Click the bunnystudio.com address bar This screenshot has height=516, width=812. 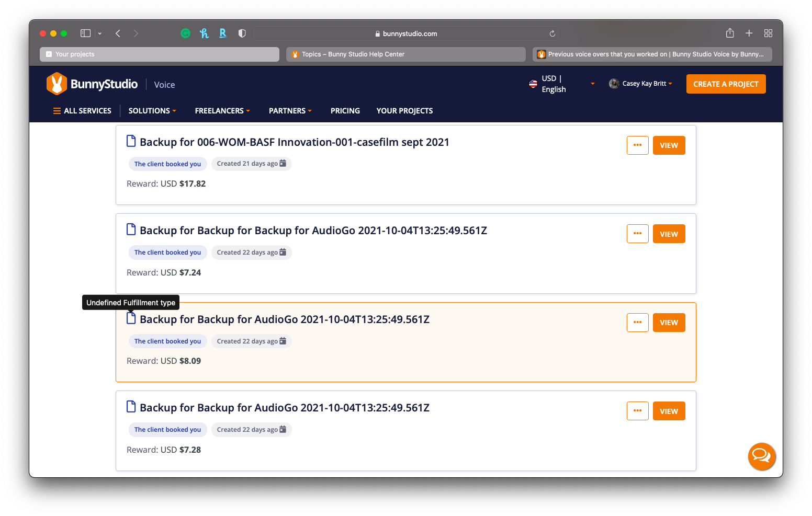[406, 33]
